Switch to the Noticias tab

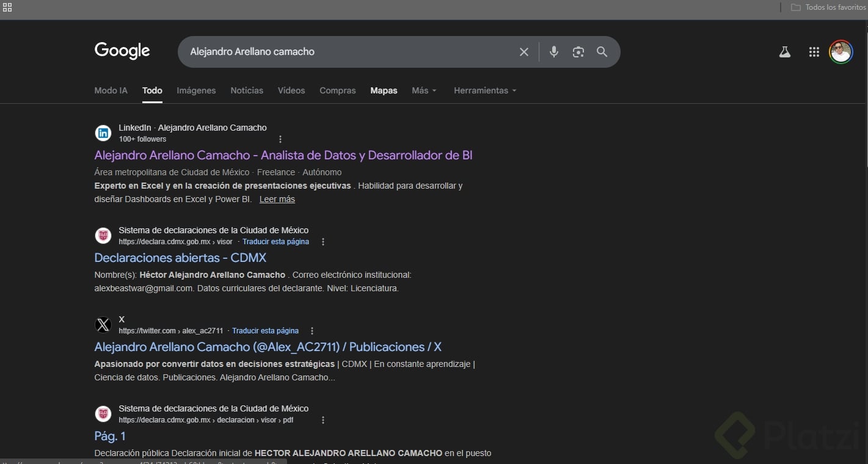click(x=247, y=90)
